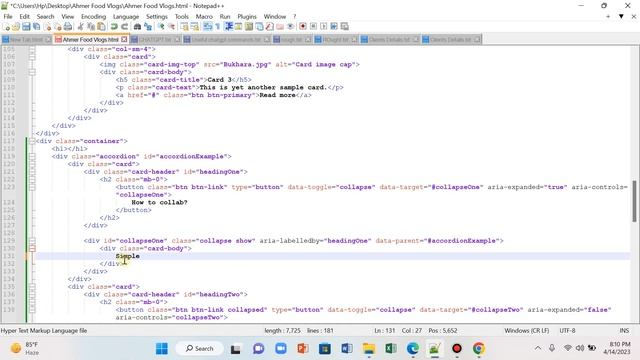The height and width of the screenshot is (360, 640).
Task: Open the Language menu
Action: coord(126,16)
